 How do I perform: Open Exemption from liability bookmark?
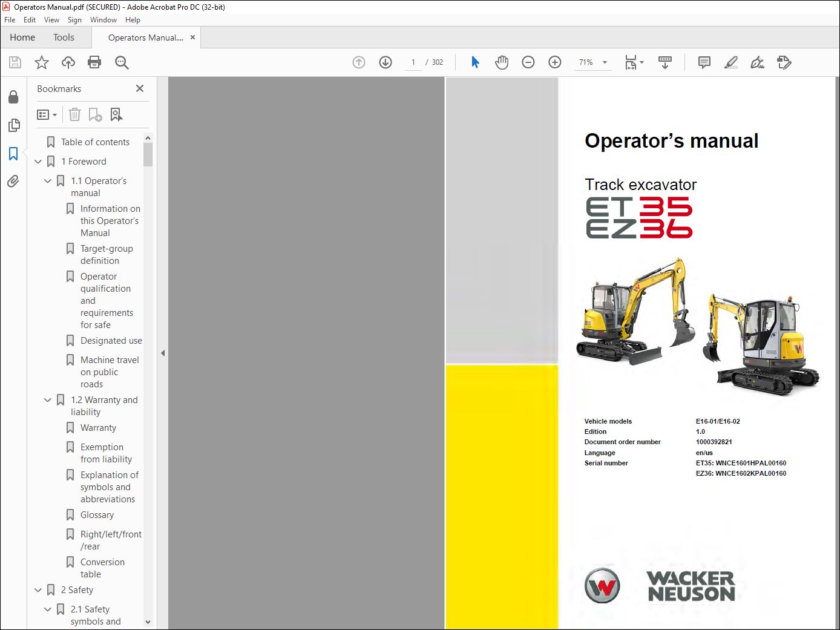106,453
